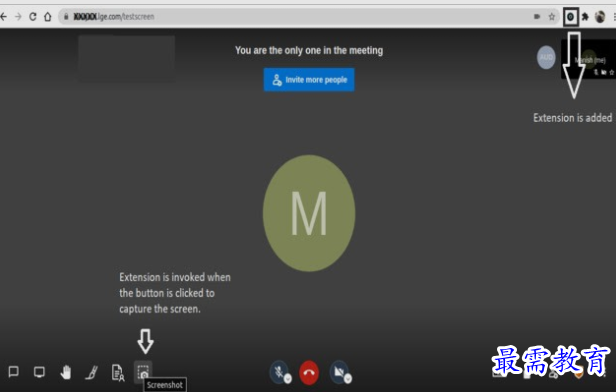The height and width of the screenshot is (392, 616).
Task: Start screen sharing with the monitor icon
Action: pos(39,372)
